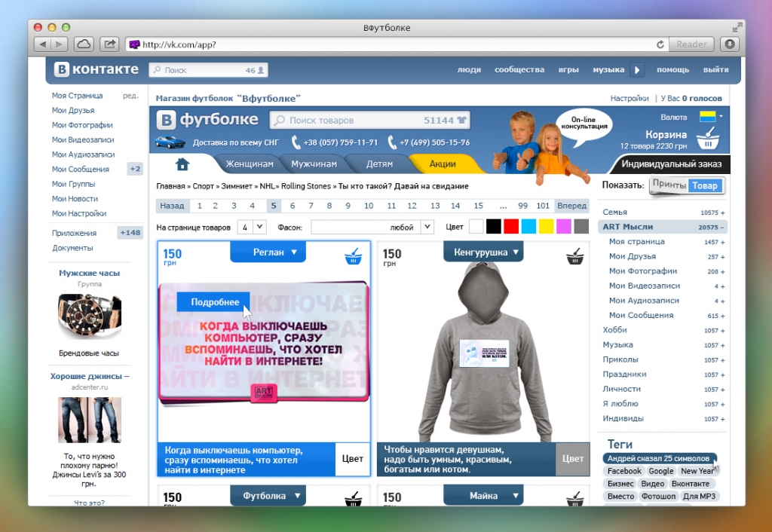Screen dimensions: 772x532
Task: Choose the yellow color swatch
Action: [546, 227]
